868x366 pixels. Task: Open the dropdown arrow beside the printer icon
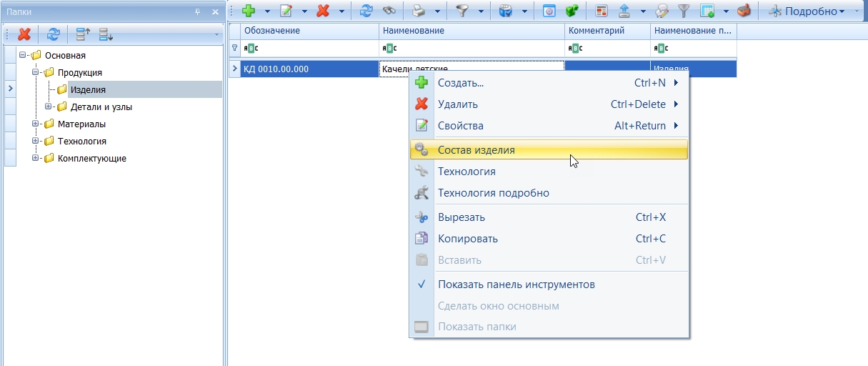pos(437,11)
